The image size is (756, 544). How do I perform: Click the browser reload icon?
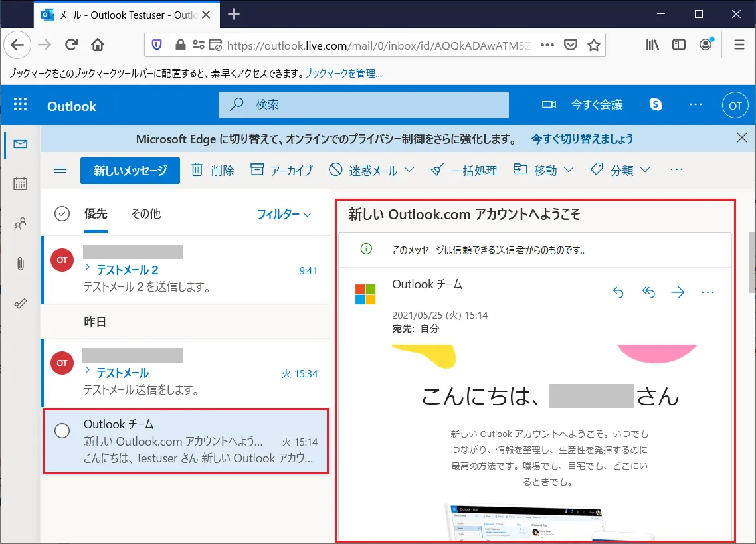click(x=71, y=45)
